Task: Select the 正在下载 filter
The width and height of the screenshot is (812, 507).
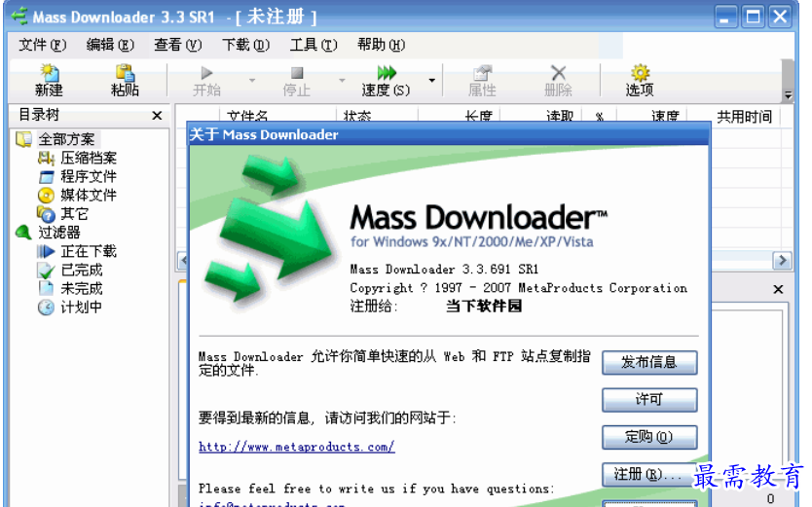Action: point(89,251)
